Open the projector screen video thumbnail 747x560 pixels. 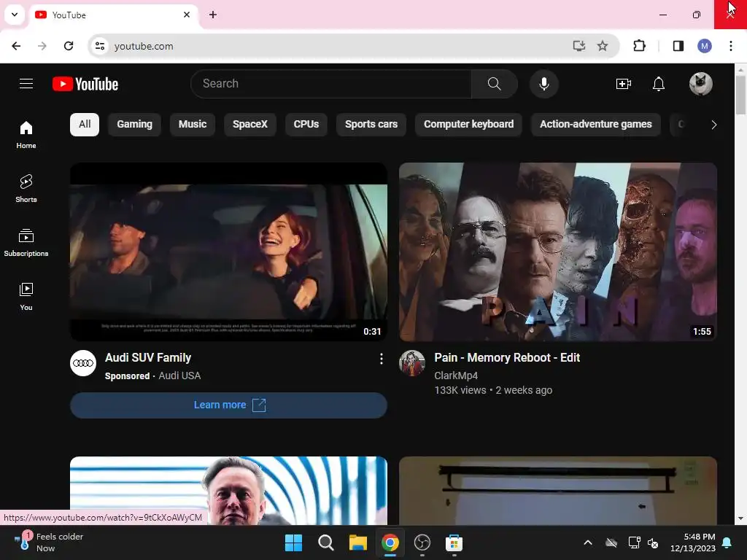click(x=558, y=491)
